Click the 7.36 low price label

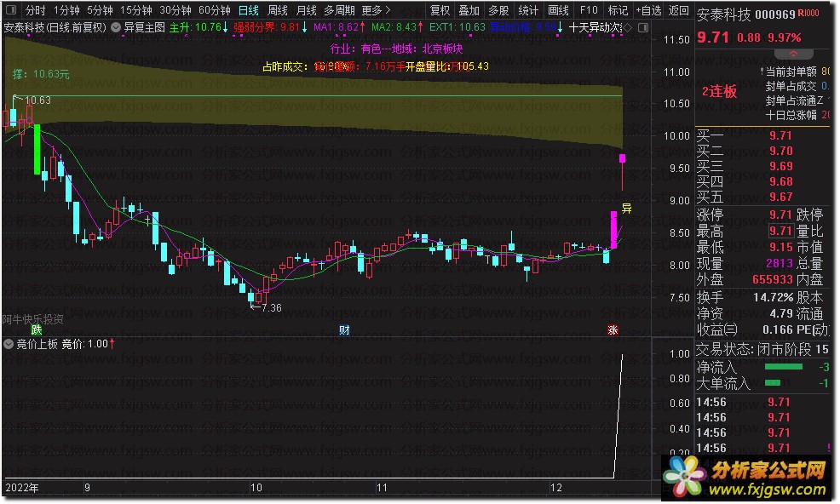pyautogui.click(x=272, y=308)
